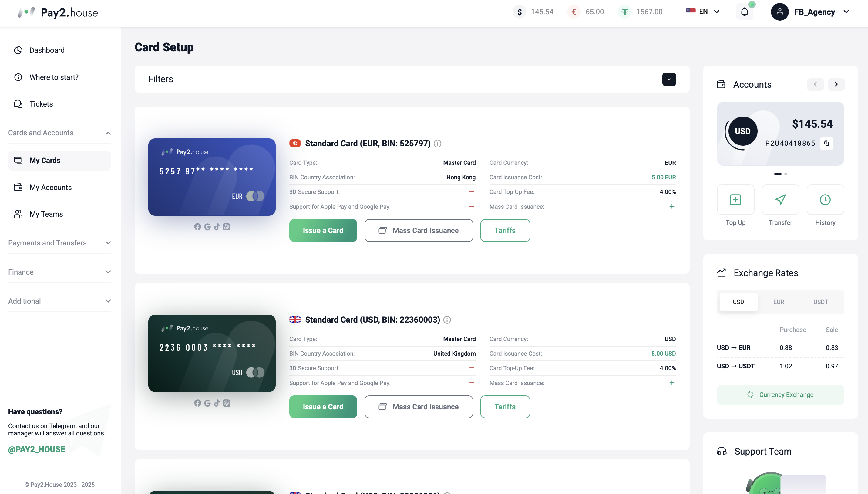The height and width of the screenshot is (494, 868).
Task: Expand Payments and Transfers section
Action: coord(59,243)
